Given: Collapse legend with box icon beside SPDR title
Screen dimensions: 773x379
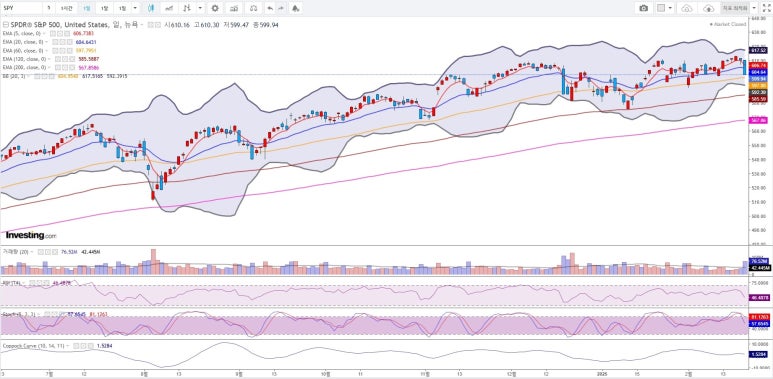Looking at the screenshot, I should pyautogui.click(x=6, y=25).
